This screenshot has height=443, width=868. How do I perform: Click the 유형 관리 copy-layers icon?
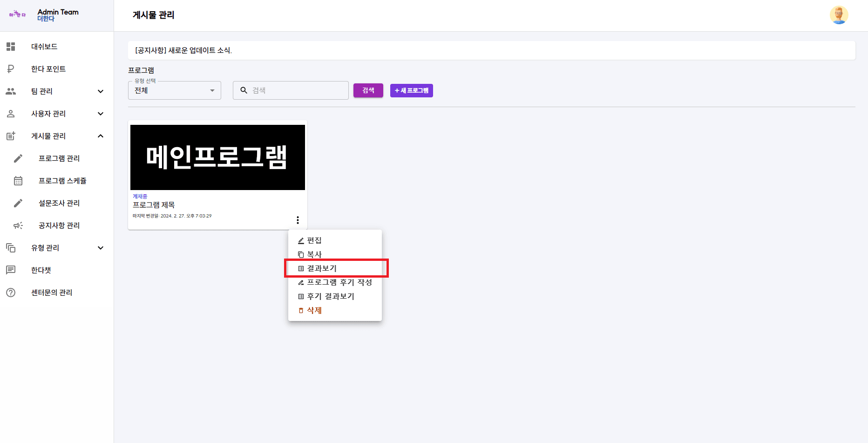click(11, 248)
